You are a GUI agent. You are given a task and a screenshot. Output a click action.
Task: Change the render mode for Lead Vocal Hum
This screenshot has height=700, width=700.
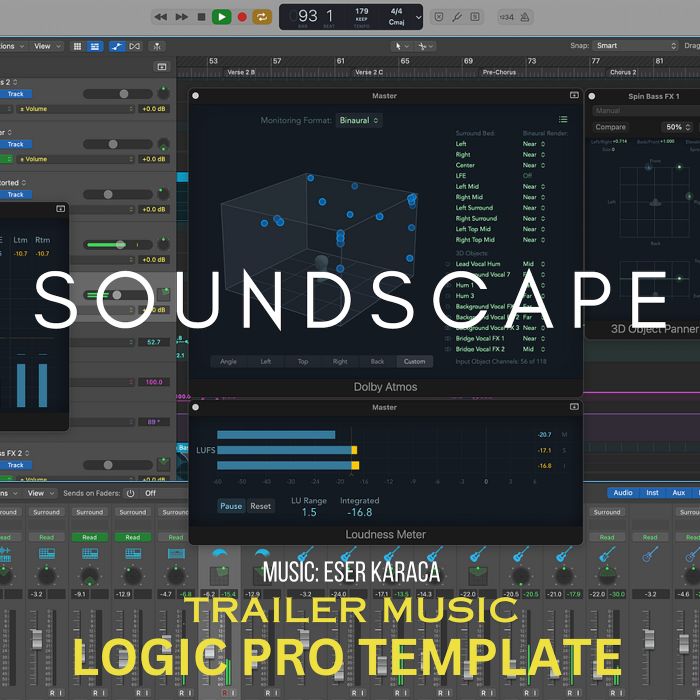click(x=534, y=264)
